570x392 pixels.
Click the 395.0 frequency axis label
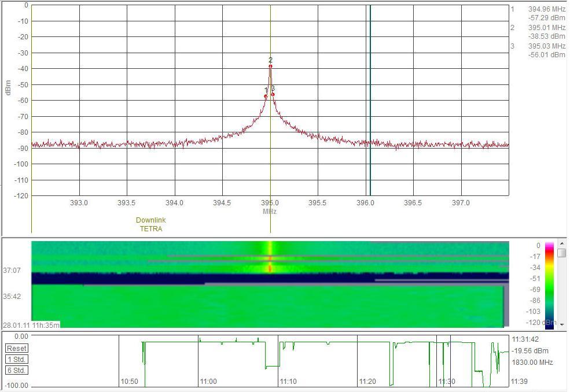pyautogui.click(x=270, y=203)
